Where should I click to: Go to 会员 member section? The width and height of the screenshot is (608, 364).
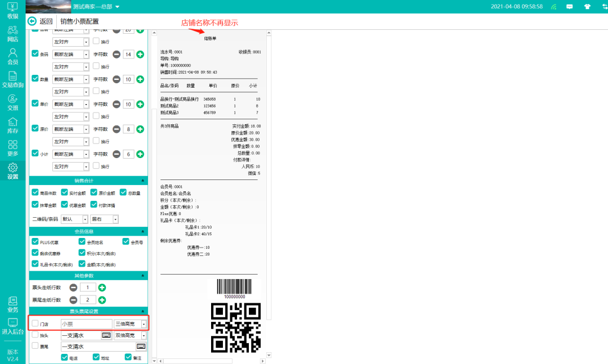(12, 57)
